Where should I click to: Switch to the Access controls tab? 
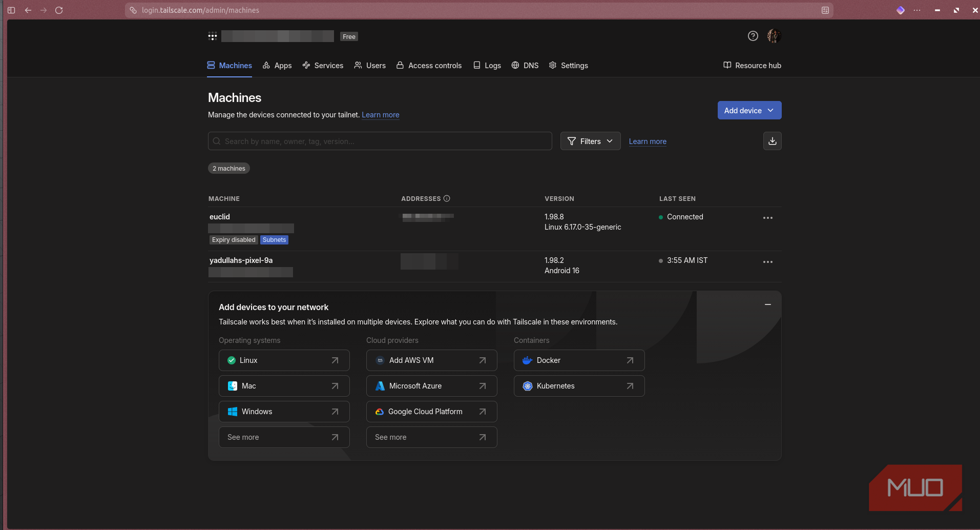coord(429,66)
